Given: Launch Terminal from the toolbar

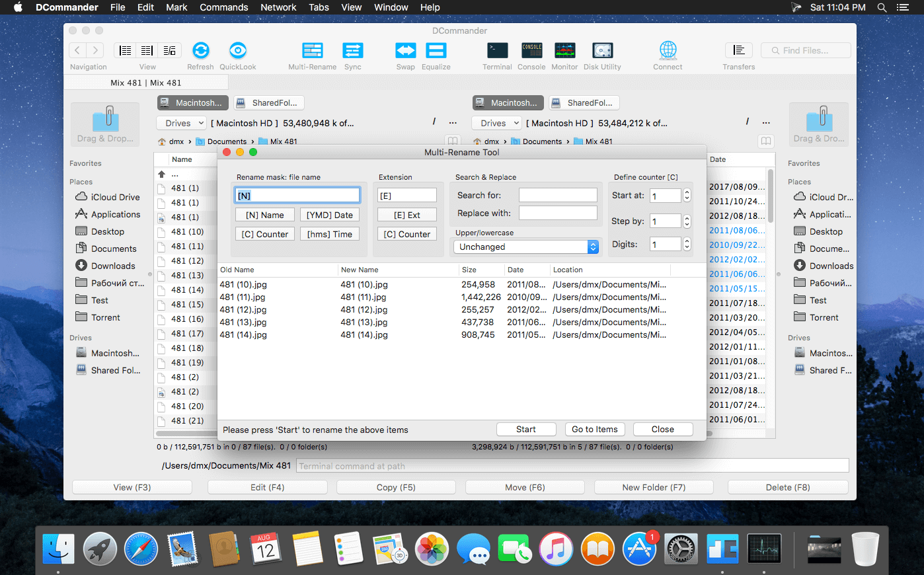Looking at the screenshot, I should pos(498,50).
